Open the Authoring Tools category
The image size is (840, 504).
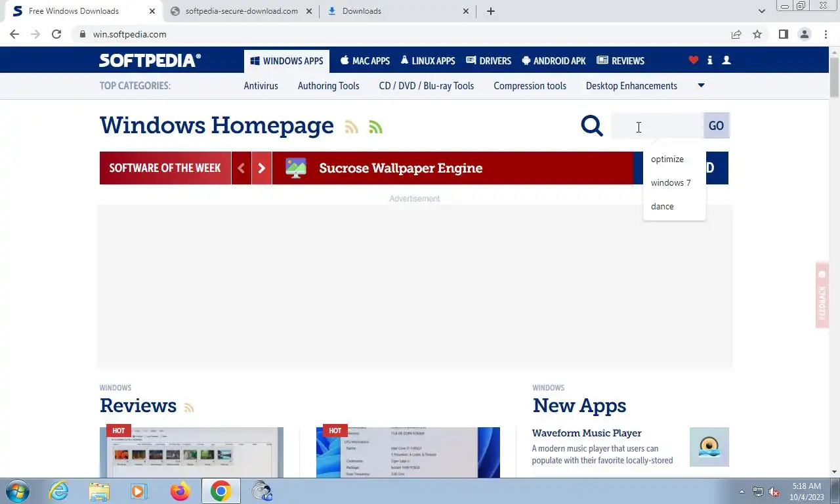[x=329, y=86]
